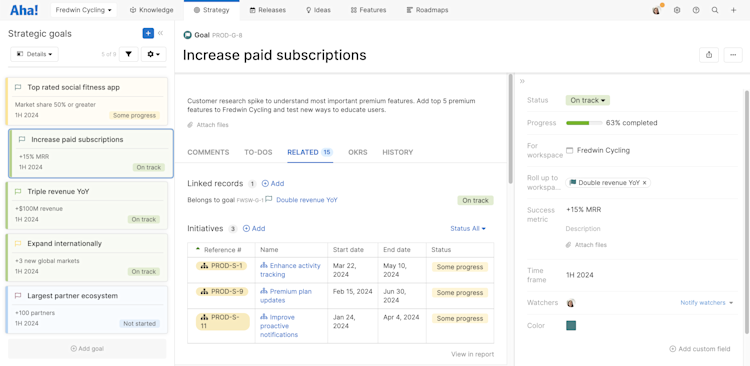Open the gear settings dropdown in sidebar
Image resolution: width=750 pixels, height=366 pixels.
pyautogui.click(x=154, y=54)
